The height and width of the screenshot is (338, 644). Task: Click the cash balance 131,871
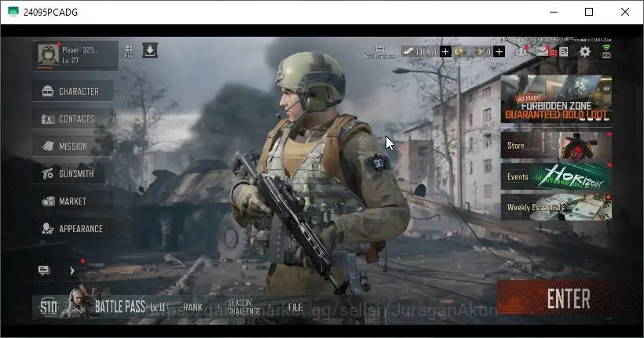coord(426,52)
